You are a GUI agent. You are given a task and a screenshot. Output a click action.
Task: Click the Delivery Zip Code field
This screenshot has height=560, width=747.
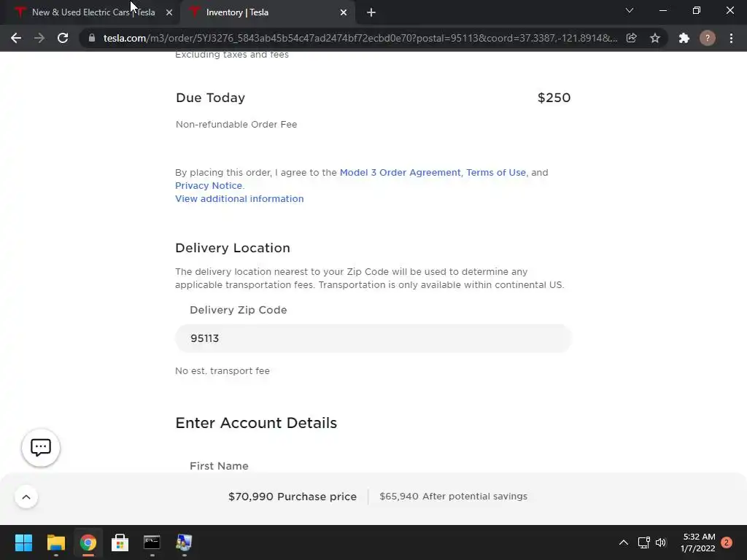point(373,338)
